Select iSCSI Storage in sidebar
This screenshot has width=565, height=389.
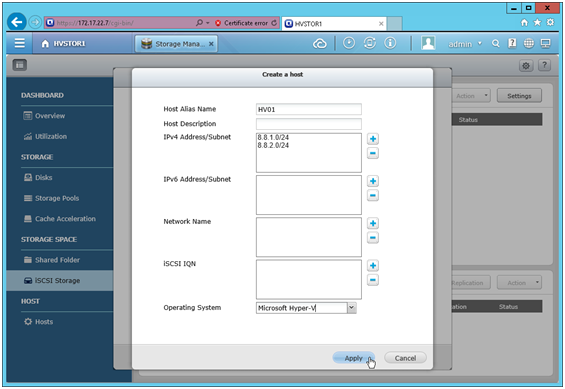[60, 281]
